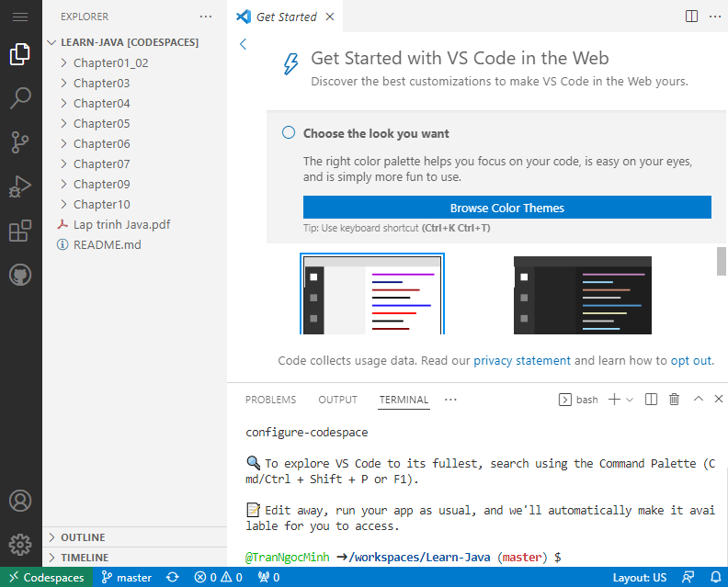Switch to the OUTPUT tab

coord(337,400)
